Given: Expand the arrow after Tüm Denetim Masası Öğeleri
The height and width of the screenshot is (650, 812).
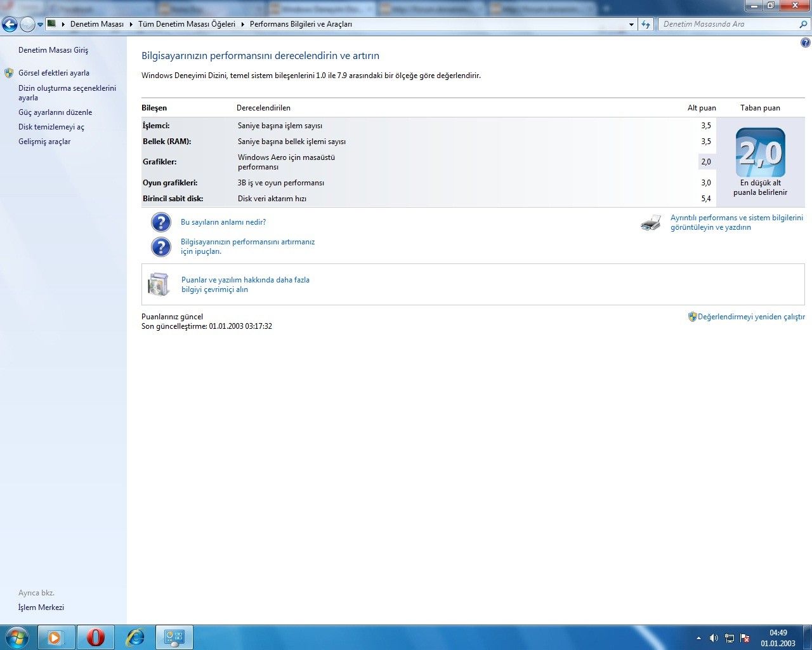Looking at the screenshot, I should pos(243,24).
